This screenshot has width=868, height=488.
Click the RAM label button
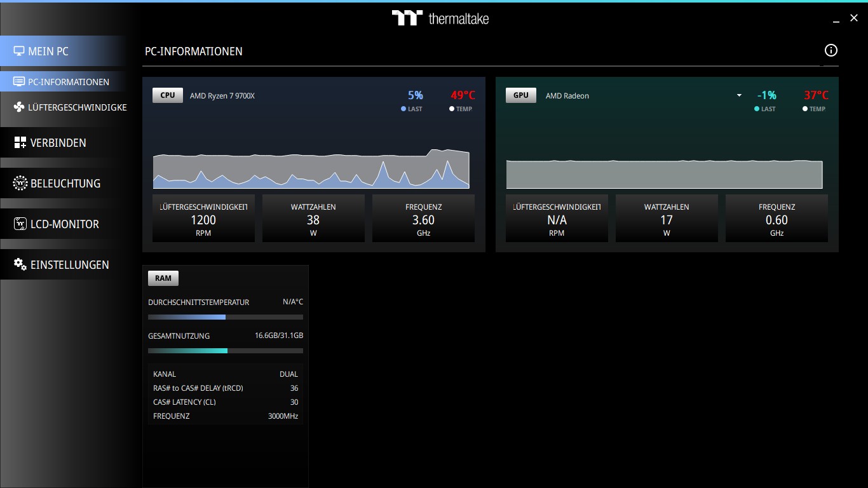pos(163,278)
